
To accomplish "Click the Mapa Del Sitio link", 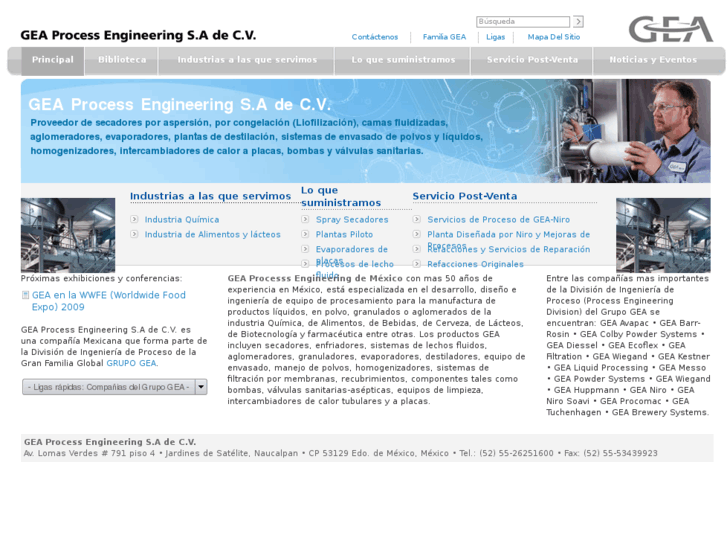I will (x=554, y=37).
